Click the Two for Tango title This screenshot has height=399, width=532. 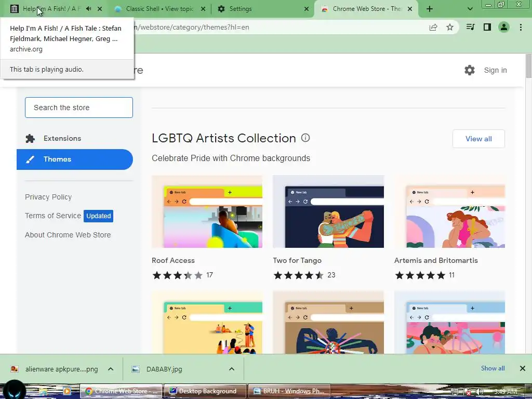[297, 260]
